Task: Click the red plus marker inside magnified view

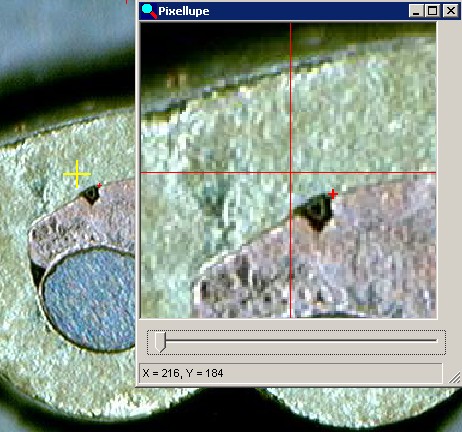Action: click(x=333, y=194)
